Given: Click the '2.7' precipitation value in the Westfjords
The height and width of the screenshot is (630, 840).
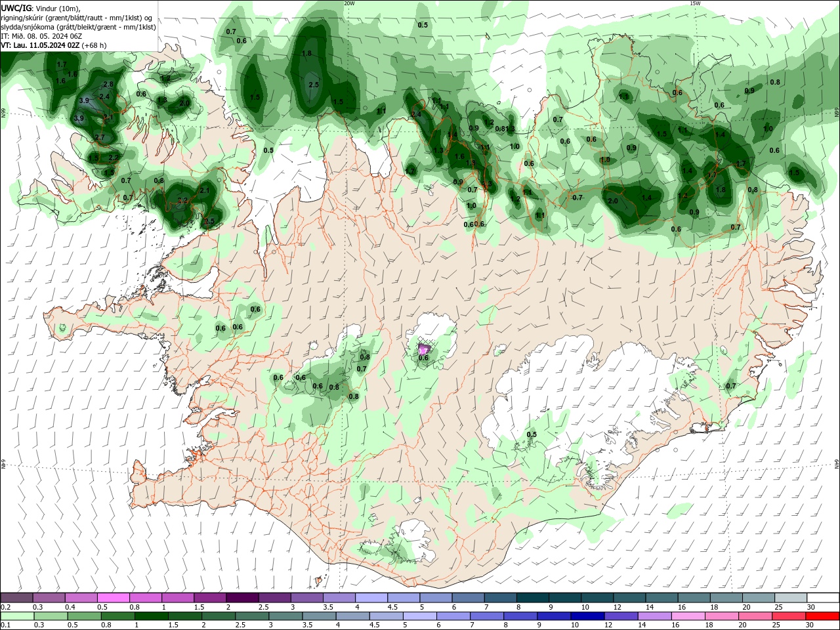Looking at the screenshot, I should [100, 137].
